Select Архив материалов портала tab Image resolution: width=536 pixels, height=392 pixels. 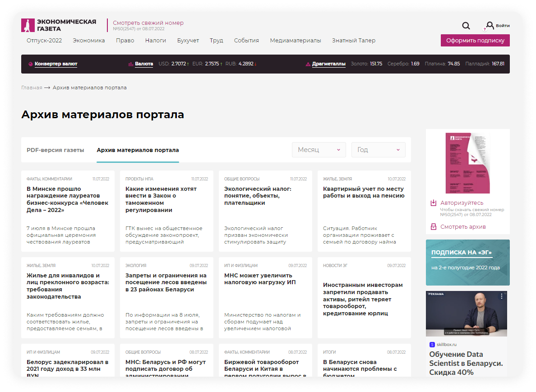coord(138,150)
